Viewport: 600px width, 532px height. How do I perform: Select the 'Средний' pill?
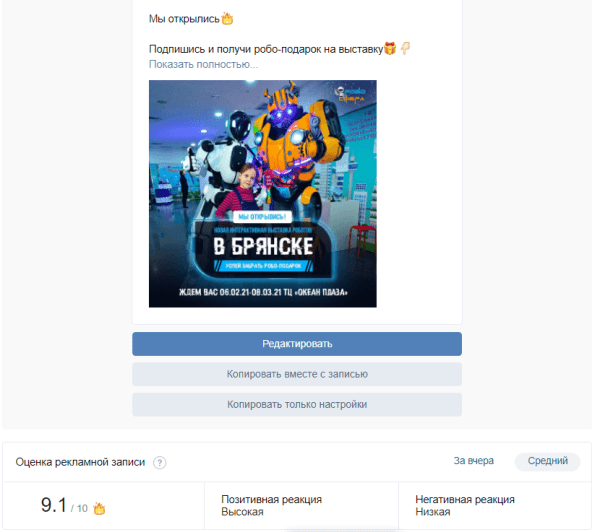[x=548, y=461]
